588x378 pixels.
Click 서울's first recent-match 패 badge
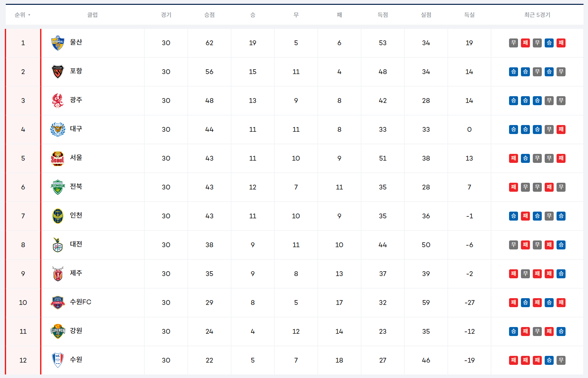pos(514,158)
